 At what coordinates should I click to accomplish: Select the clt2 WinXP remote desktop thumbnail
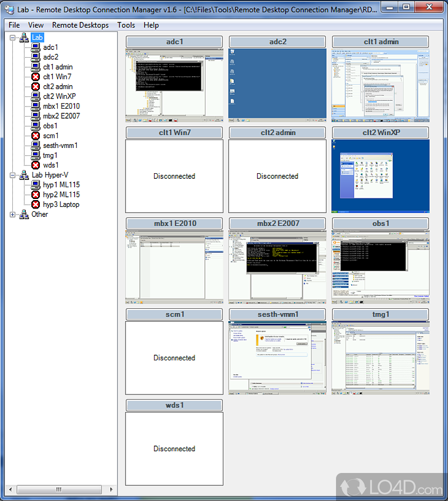coord(380,176)
